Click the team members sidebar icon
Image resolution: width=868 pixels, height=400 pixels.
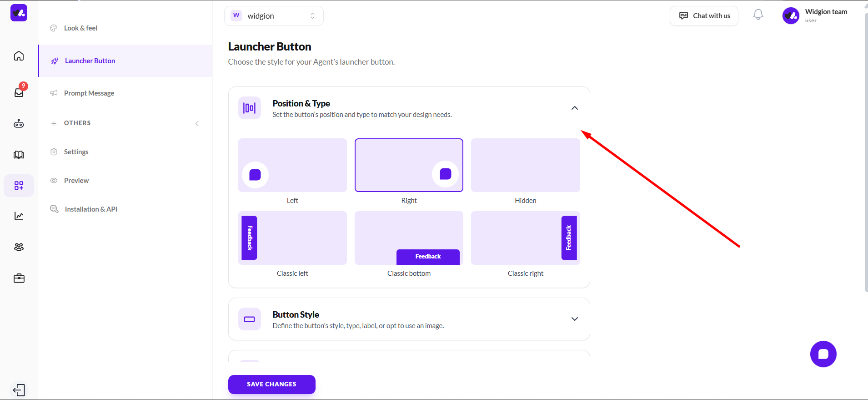19,247
